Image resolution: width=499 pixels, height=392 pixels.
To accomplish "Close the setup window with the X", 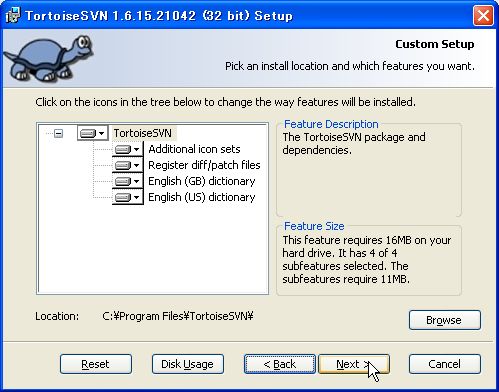I will click(483, 15).
